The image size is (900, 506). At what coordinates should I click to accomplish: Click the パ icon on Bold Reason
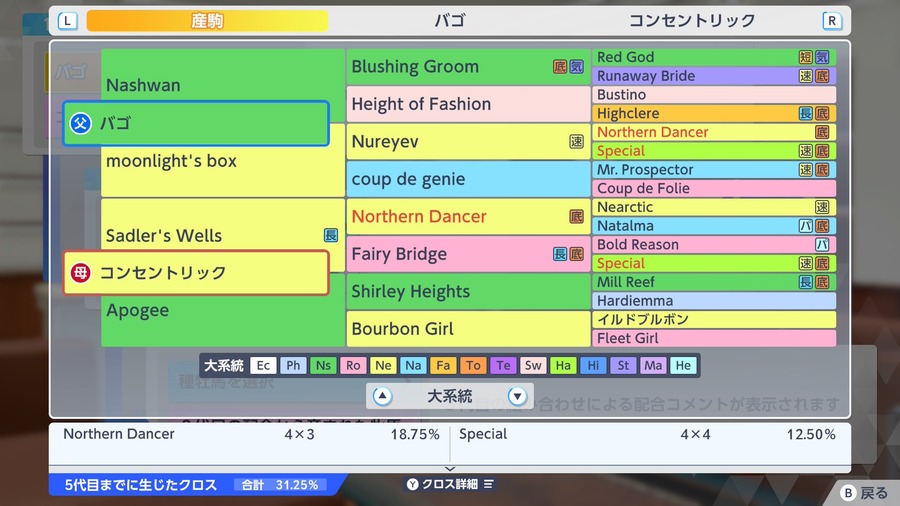pyautogui.click(x=822, y=244)
